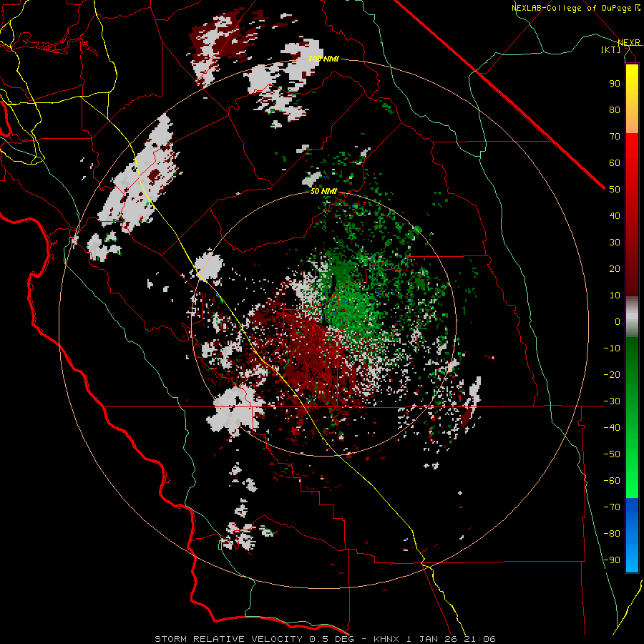Click the -10 value on velocity scale
Image resolution: width=644 pixels, height=644 pixels.
[x=612, y=348]
